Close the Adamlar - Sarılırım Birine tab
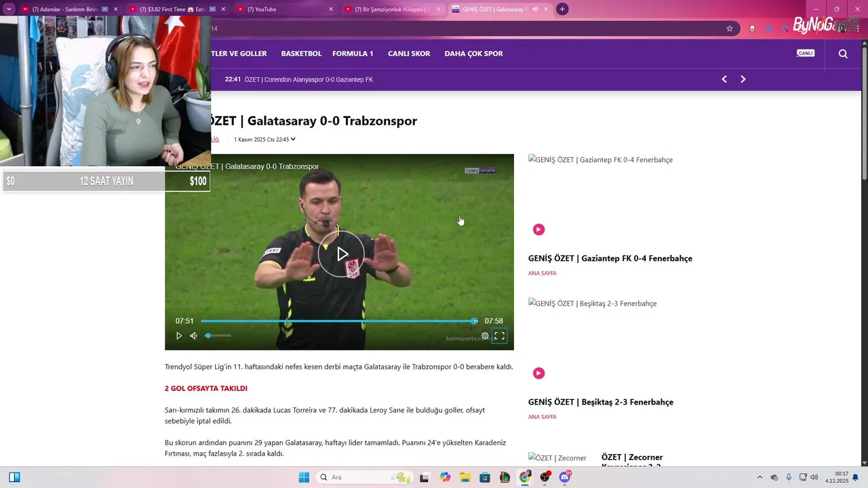This screenshot has width=868, height=488. [115, 9]
